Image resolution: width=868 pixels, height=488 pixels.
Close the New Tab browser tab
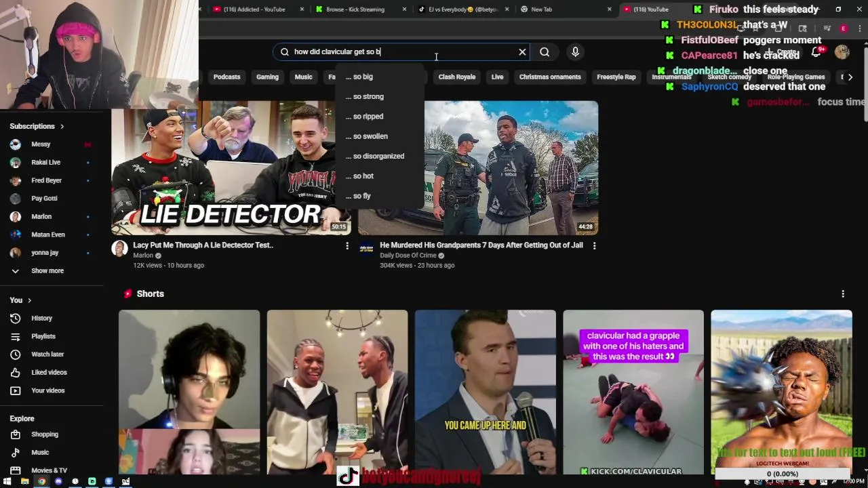610,9
